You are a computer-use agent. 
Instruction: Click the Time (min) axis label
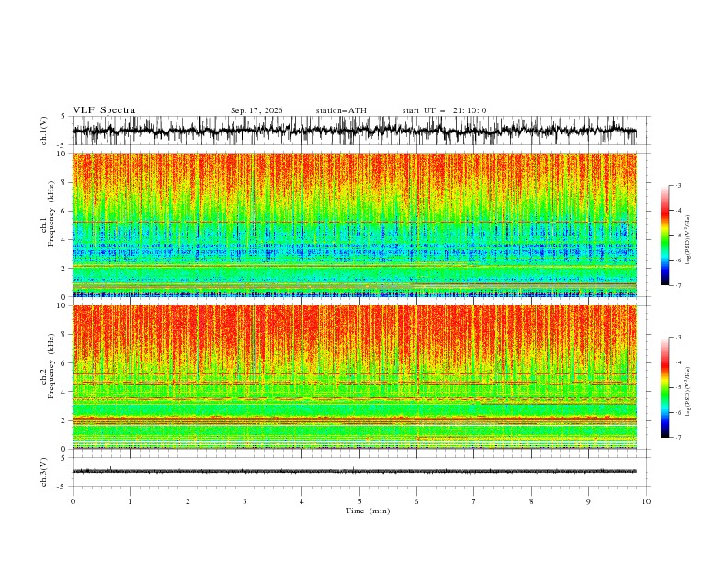[368, 511]
